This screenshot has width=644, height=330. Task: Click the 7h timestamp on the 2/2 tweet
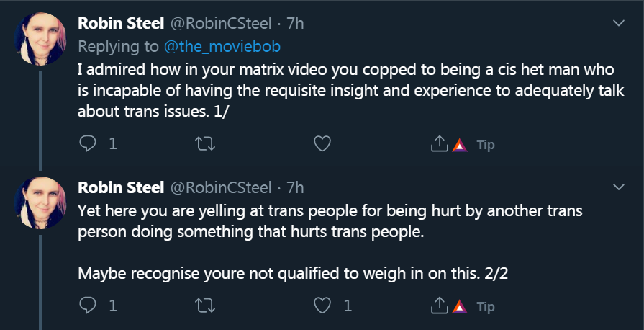click(295, 187)
